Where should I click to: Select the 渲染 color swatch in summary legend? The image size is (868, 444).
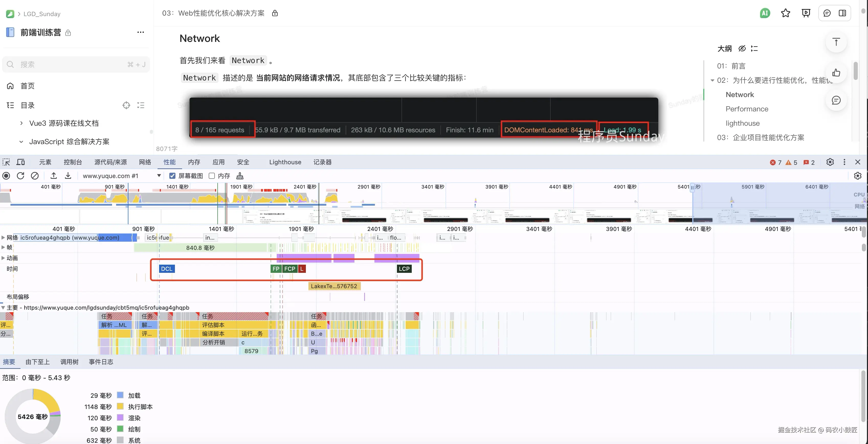click(x=120, y=418)
